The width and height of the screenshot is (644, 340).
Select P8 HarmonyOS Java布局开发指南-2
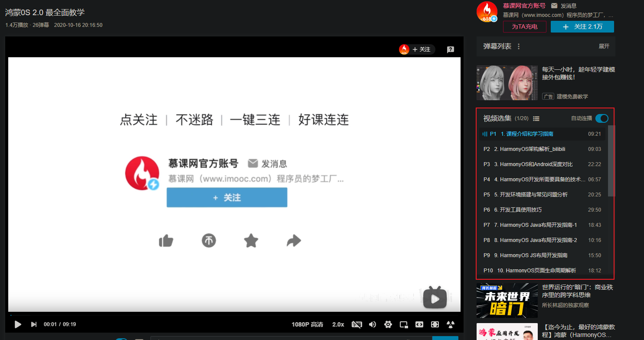pos(542,240)
